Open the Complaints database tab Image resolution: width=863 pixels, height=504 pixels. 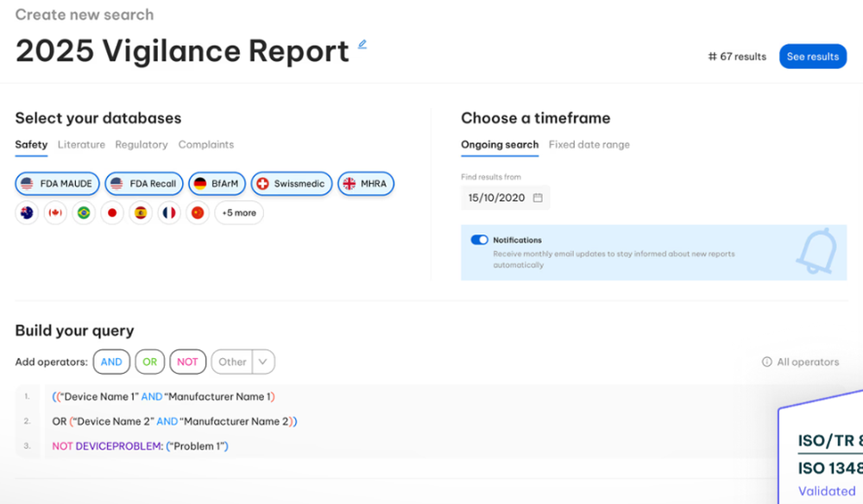point(206,144)
